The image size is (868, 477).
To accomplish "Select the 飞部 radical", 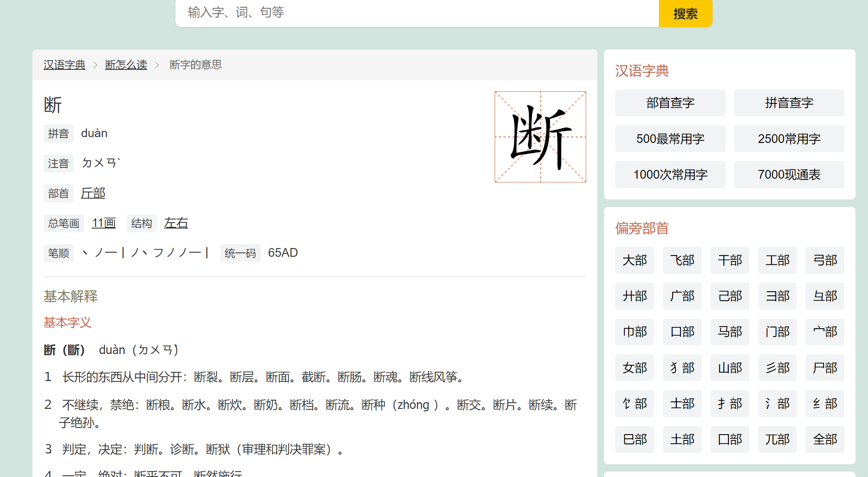I will pyautogui.click(x=682, y=260).
